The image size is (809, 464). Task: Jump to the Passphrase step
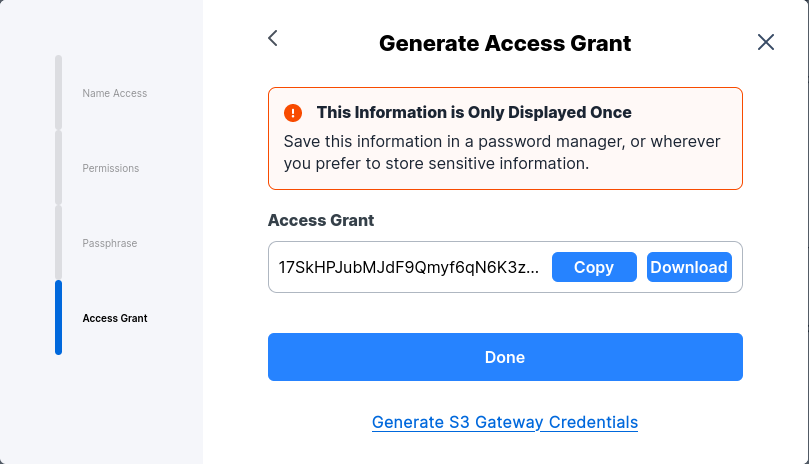[x=109, y=243]
